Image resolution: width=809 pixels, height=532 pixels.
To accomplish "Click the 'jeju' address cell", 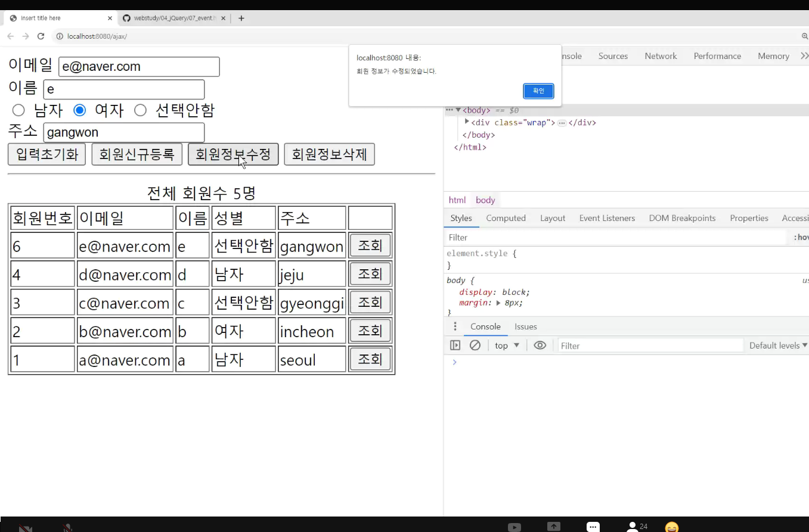I will click(312, 274).
